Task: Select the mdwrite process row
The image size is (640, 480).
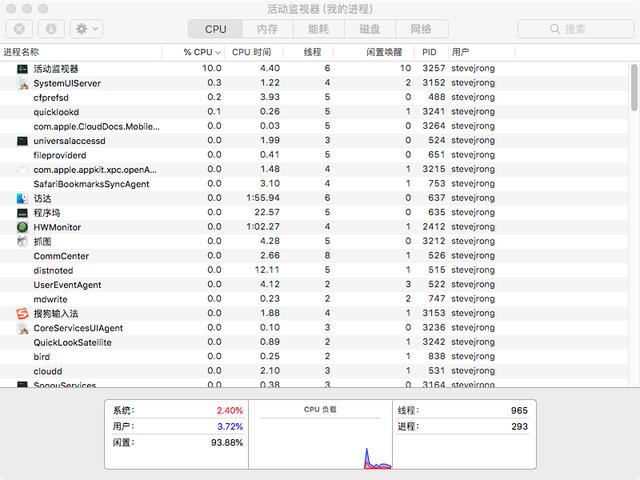Action: tap(314, 299)
